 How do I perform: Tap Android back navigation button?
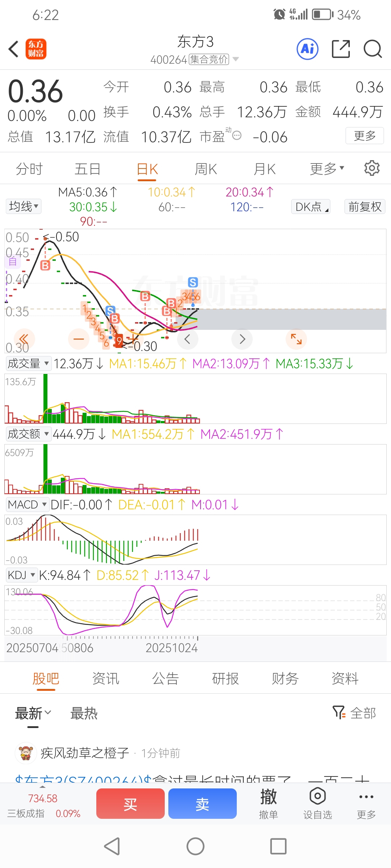[112, 846]
